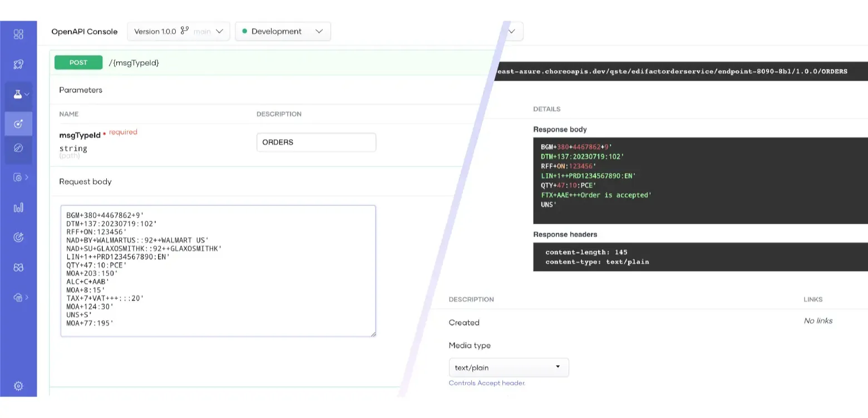Open the Development environment dropdown
The image size is (868, 418).
click(x=283, y=32)
